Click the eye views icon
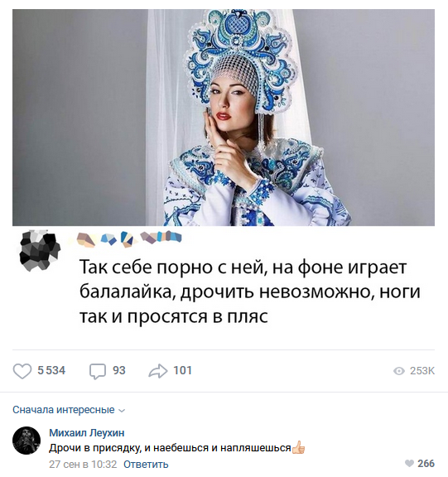The height and width of the screenshot is (477, 448). click(399, 371)
